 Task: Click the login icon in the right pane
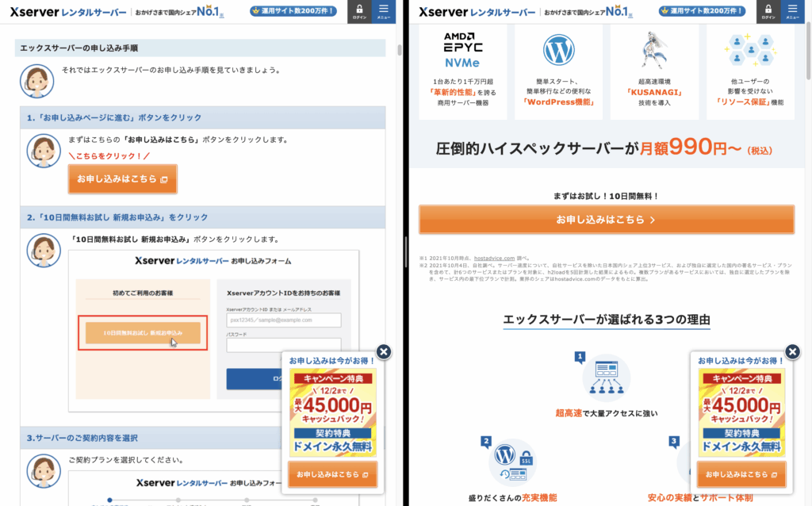coord(768,11)
